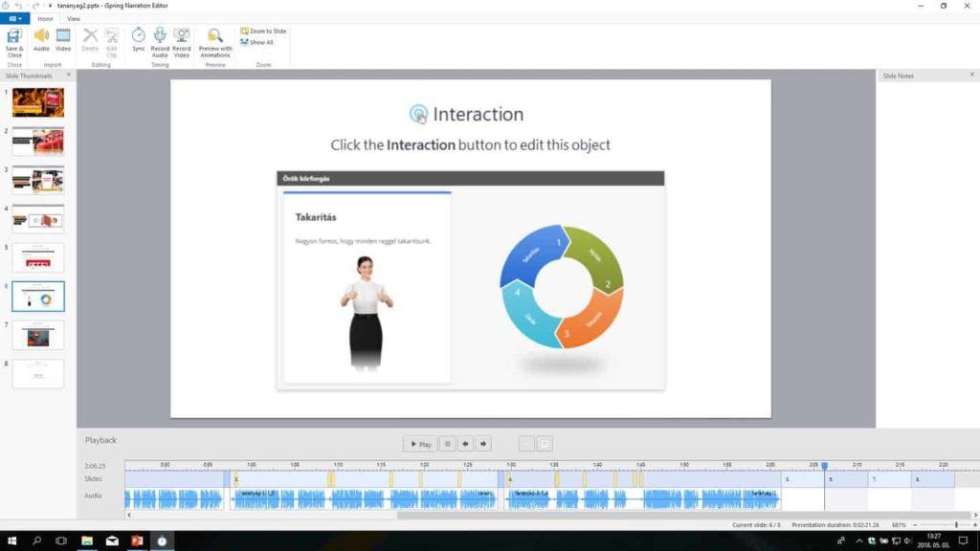This screenshot has width=980, height=551.
Task: Import a Video from the ribbon
Action: 63,39
